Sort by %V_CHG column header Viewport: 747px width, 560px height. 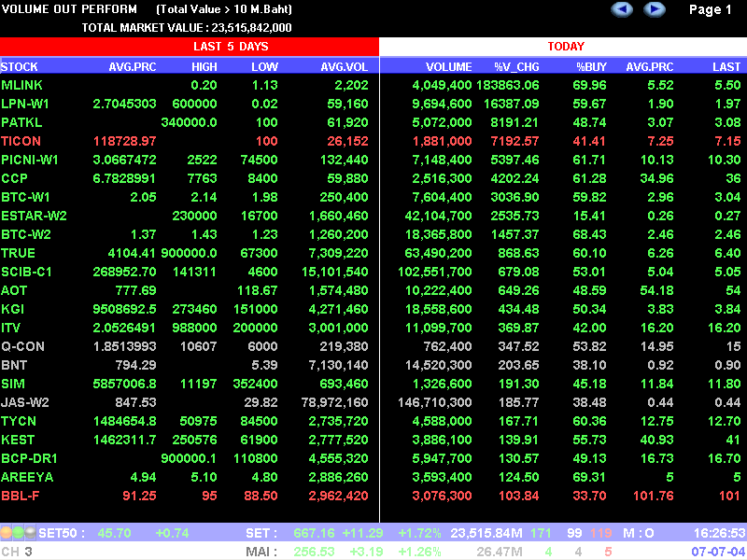pyautogui.click(x=516, y=66)
